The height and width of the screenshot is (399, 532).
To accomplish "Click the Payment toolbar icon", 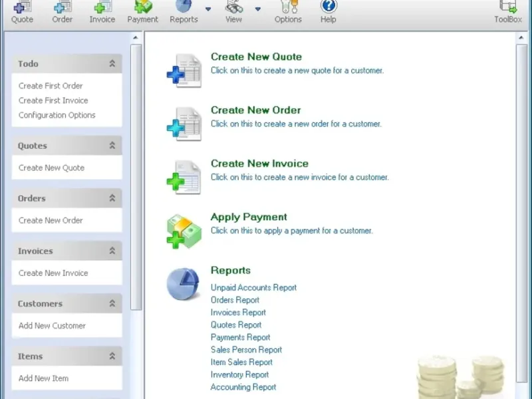I will [x=143, y=7].
